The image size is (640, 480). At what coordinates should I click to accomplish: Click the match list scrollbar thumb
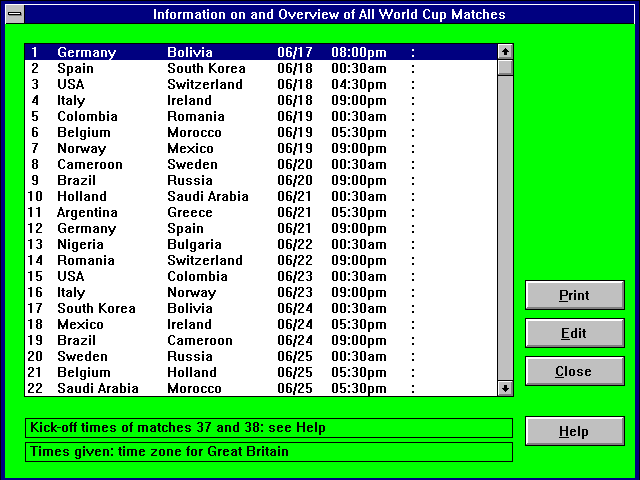tap(505, 67)
